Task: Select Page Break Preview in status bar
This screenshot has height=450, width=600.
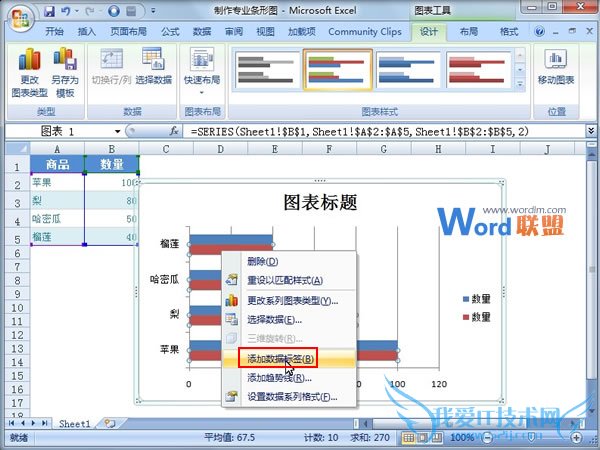Action: click(436, 437)
